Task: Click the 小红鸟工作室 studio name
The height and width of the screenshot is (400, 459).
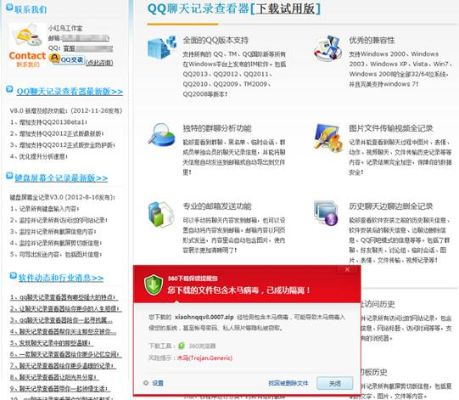Action: click(x=65, y=28)
